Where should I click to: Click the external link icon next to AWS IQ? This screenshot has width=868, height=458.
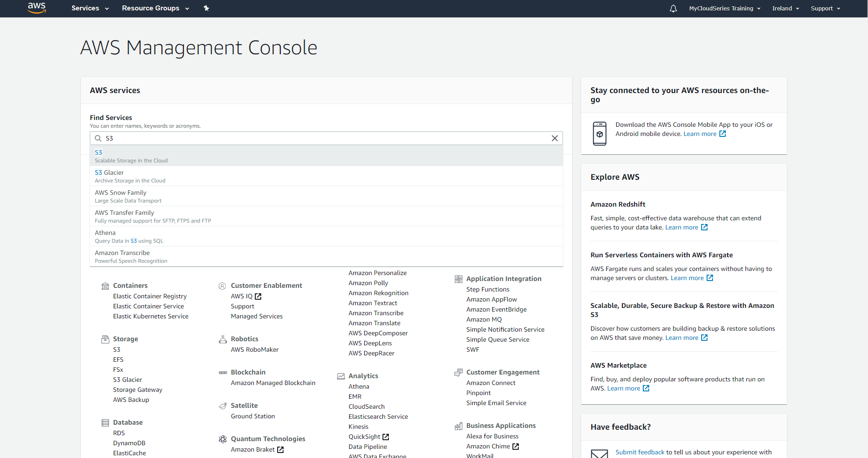tap(258, 296)
